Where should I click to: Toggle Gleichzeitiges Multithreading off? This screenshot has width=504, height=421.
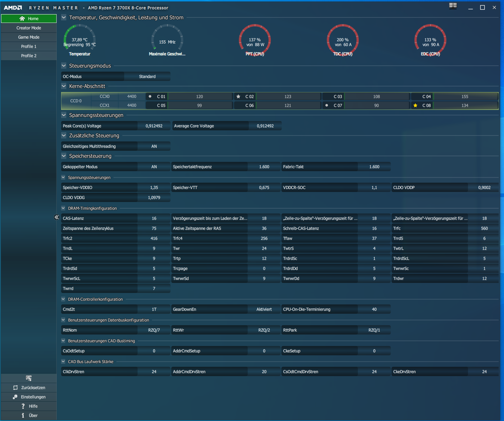tap(153, 146)
